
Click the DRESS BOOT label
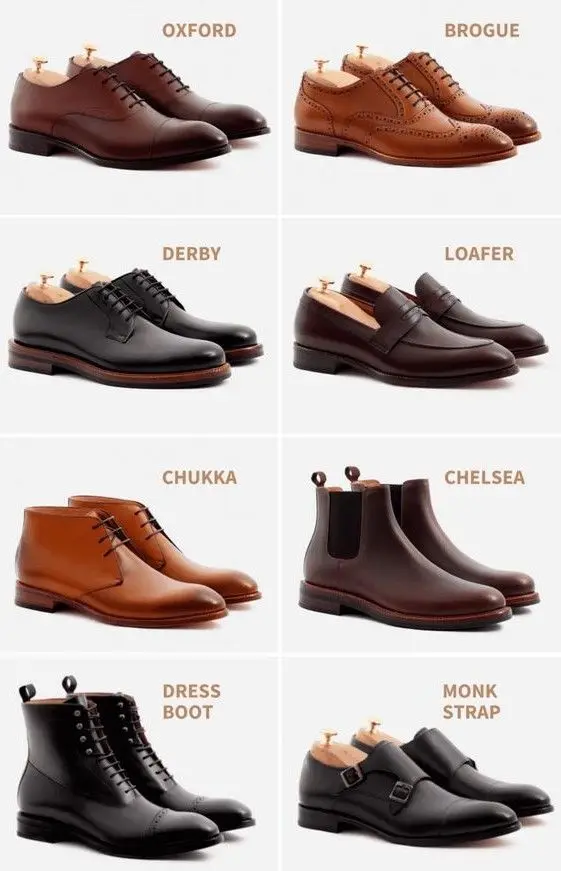[191, 702]
